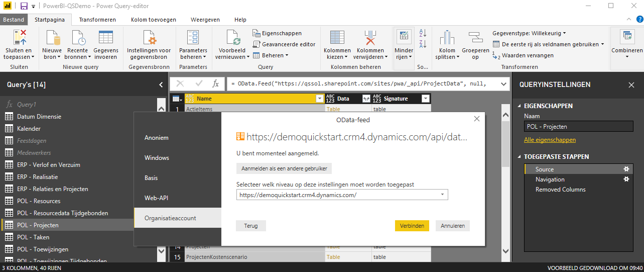The height and width of the screenshot is (272, 644).
Task: Click the fx formula icon
Action: (x=215, y=83)
